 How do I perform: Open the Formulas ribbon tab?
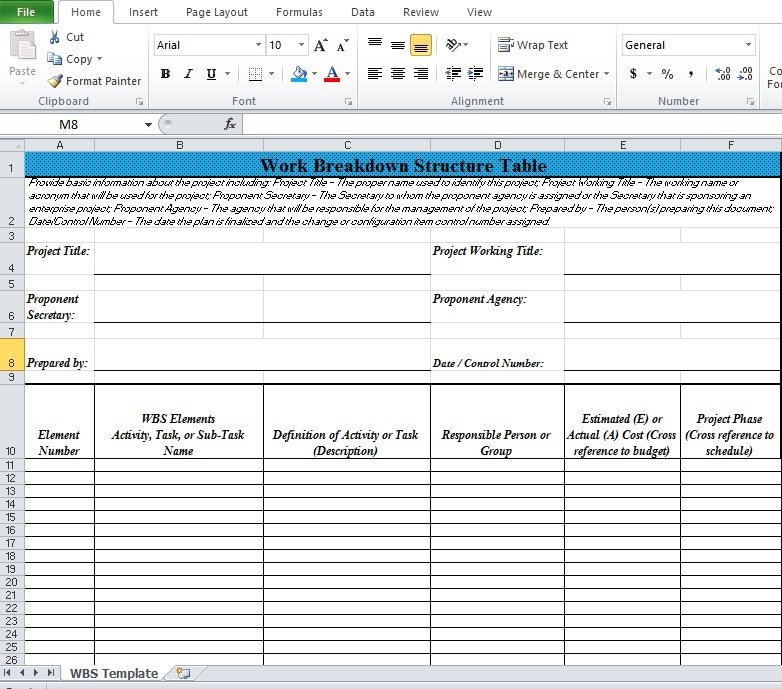pos(299,12)
